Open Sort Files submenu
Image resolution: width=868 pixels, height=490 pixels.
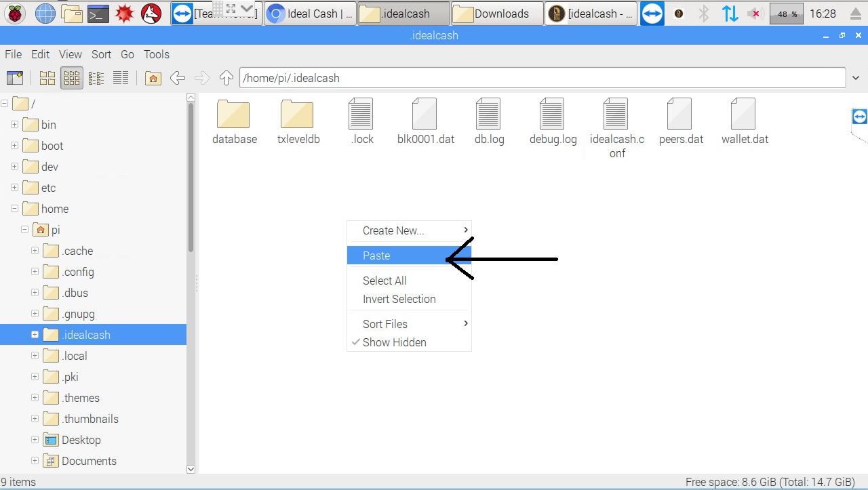click(x=409, y=324)
